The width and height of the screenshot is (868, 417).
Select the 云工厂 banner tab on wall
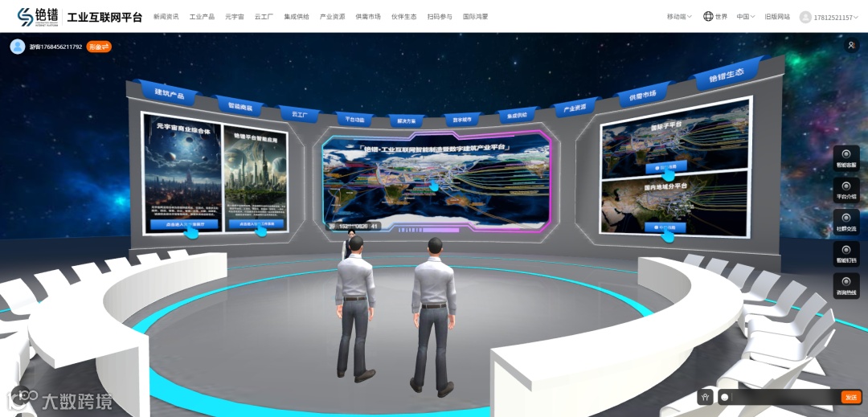(300, 114)
